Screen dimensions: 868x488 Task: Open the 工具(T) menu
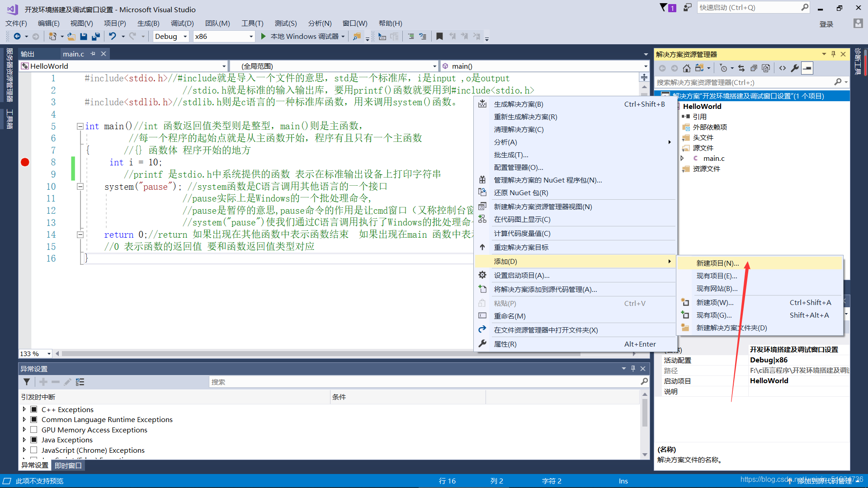[252, 23]
